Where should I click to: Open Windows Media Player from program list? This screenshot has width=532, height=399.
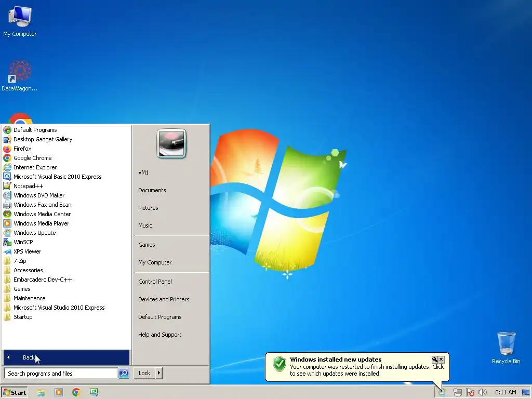tap(42, 223)
